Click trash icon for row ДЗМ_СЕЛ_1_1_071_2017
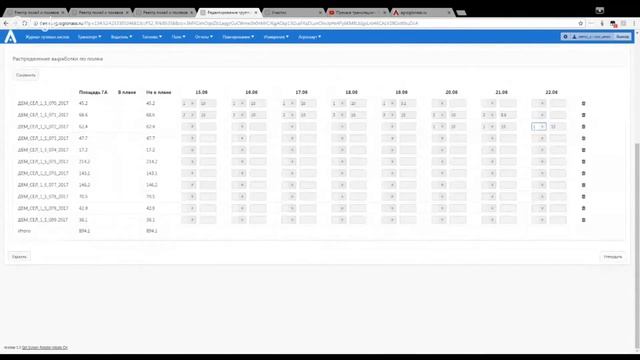The image size is (640, 360). [x=583, y=115]
